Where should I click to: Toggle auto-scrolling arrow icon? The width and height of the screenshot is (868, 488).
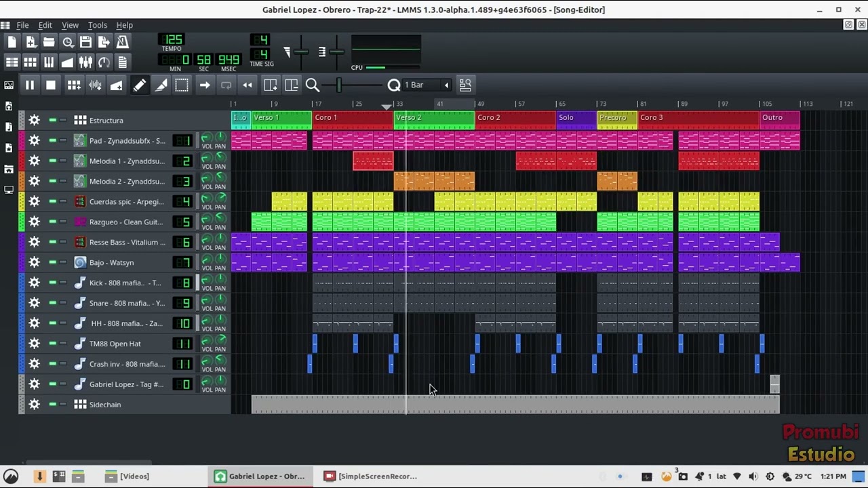[x=204, y=85]
